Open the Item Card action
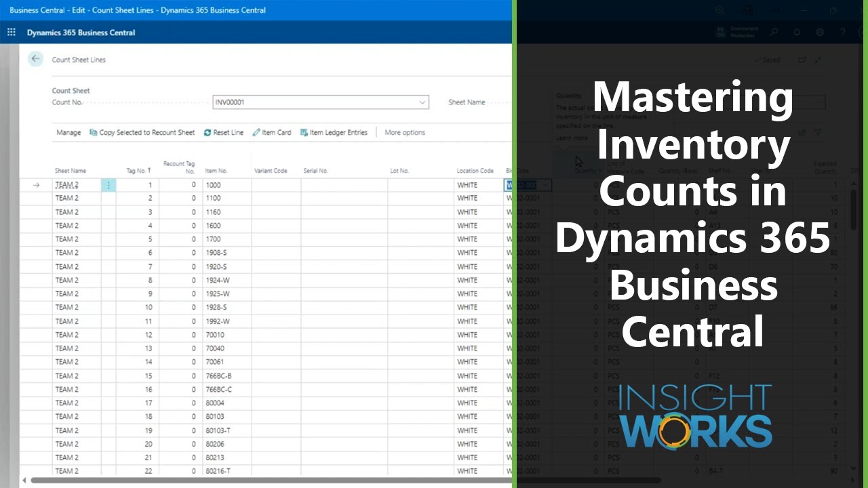The image size is (868, 488). click(x=272, y=132)
